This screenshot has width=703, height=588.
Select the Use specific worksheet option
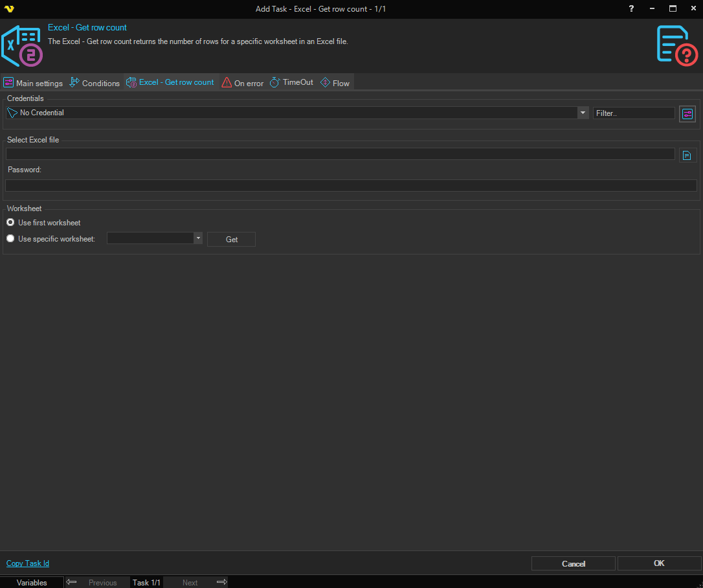click(x=10, y=239)
